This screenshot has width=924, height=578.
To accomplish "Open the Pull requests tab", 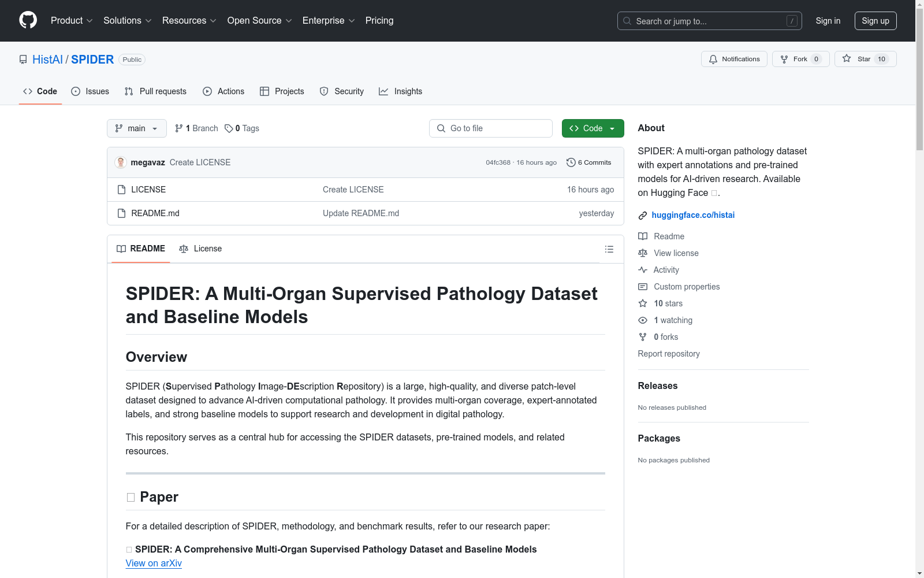I will 155,91.
